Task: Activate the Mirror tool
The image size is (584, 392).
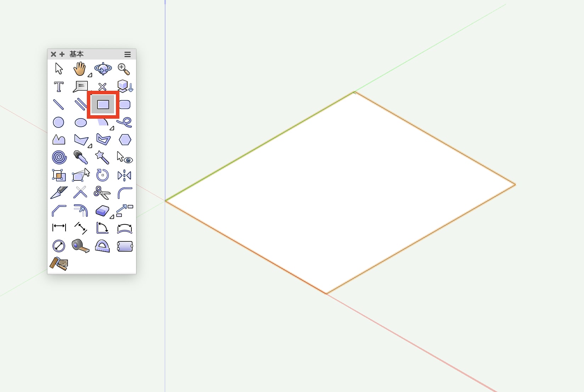Action: click(124, 175)
